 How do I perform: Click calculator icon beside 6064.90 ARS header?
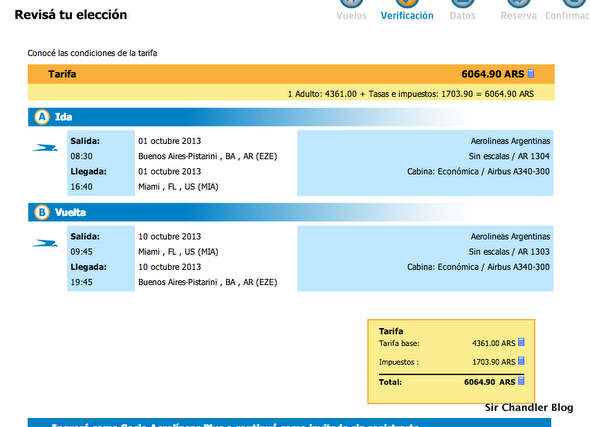coord(531,73)
